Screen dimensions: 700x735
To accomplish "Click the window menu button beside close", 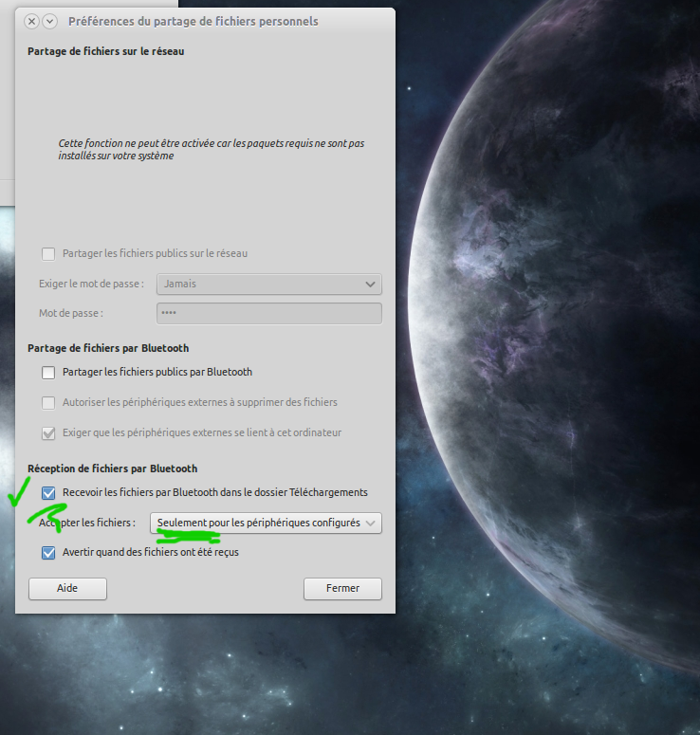I will [x=49, y=22].
